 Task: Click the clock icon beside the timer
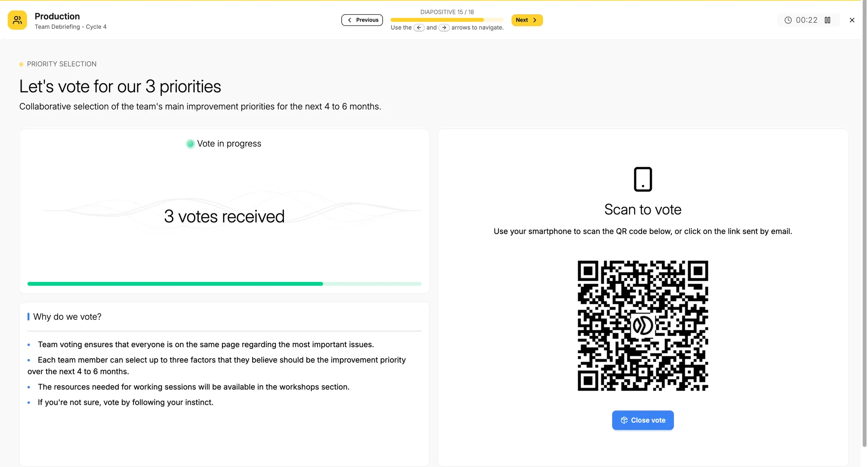pos(788,20)
